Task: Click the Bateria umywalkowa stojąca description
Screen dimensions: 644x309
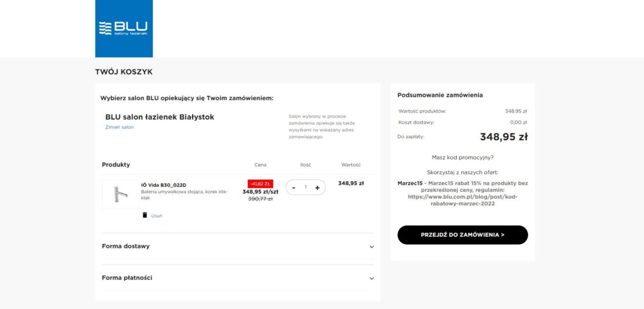Action: point(184,195)
